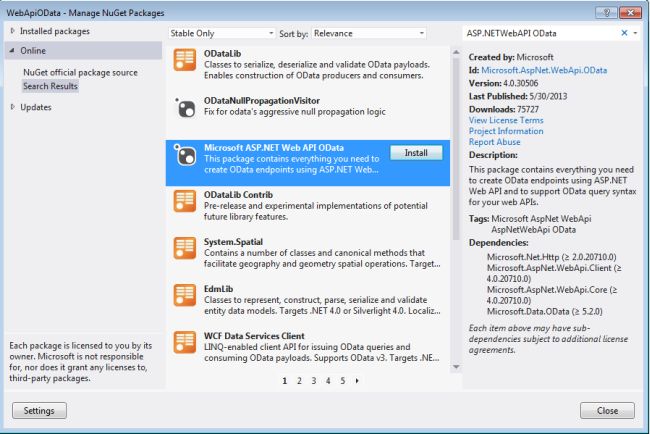
Task: Open the search history dropdown arrow
Action: pos(635,33)
